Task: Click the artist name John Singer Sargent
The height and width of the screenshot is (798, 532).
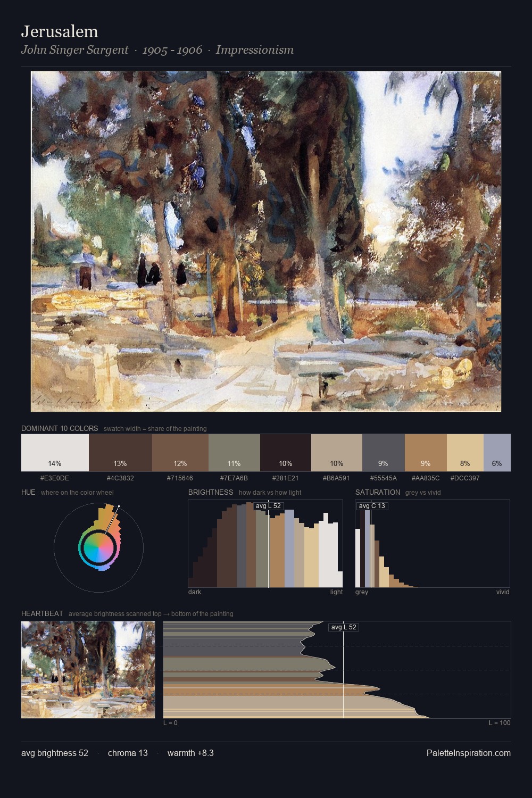Action: tap(74, 50)
